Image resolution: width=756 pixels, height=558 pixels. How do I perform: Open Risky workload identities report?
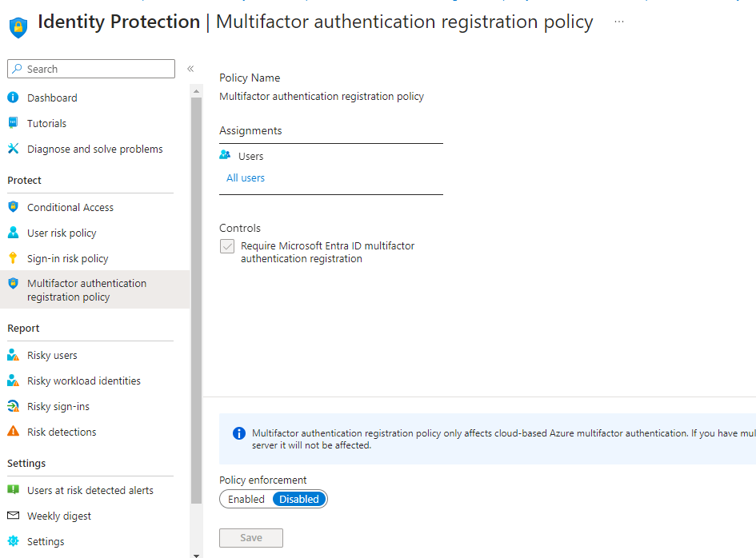(84, 381)
